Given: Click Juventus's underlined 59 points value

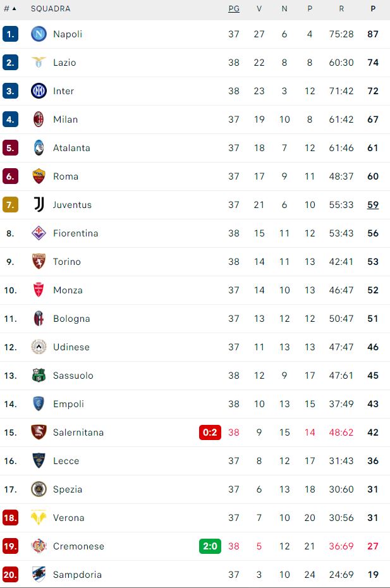Looking at the screenshot, I should coord(373,205).
